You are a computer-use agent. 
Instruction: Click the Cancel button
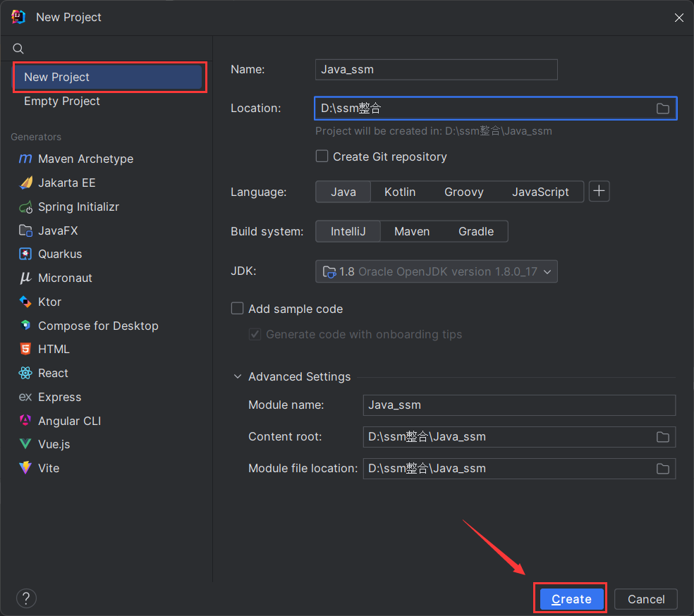645,599
